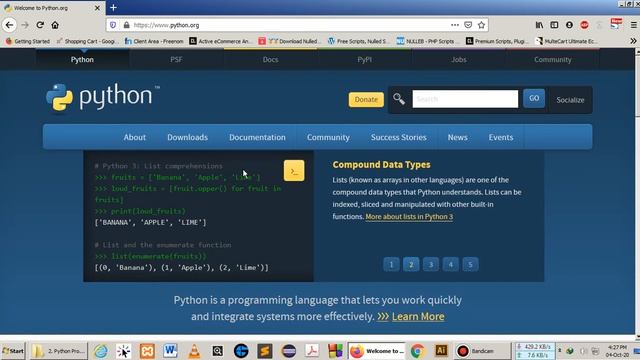Open the Client Area - Freenom bookmark

154,41
